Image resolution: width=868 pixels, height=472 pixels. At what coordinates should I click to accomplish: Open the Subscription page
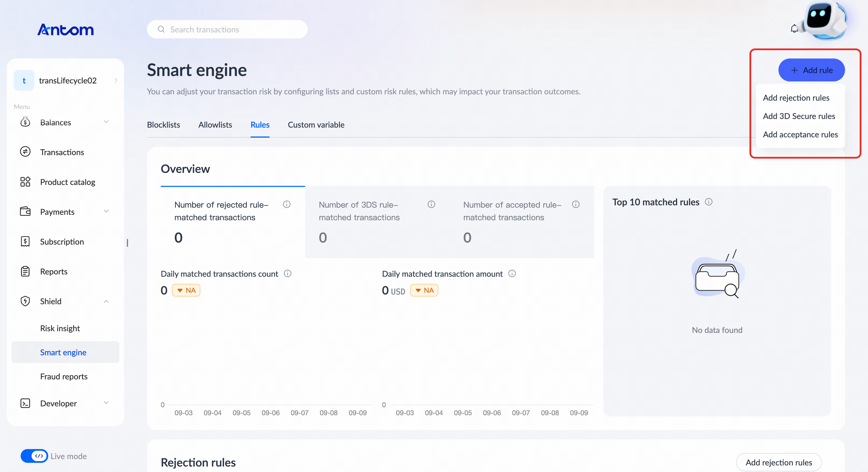coord(62,242)
